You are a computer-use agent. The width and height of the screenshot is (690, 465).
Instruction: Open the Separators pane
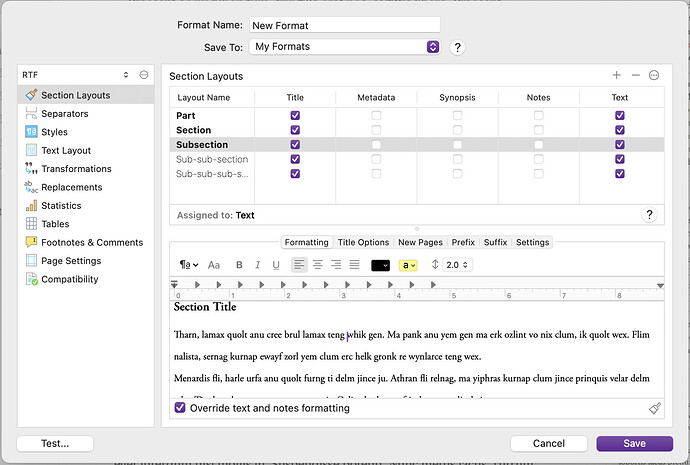click(86, 114)
